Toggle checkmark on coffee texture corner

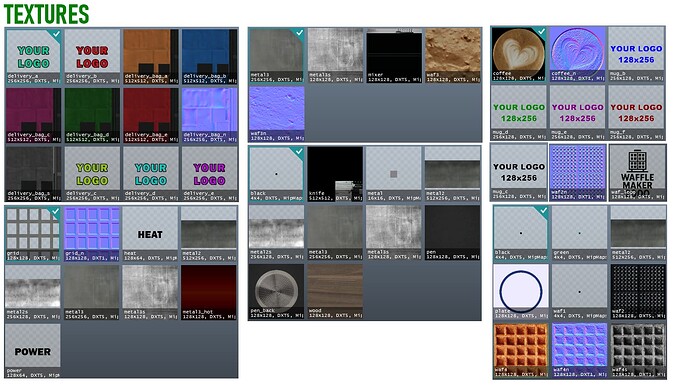541,31
